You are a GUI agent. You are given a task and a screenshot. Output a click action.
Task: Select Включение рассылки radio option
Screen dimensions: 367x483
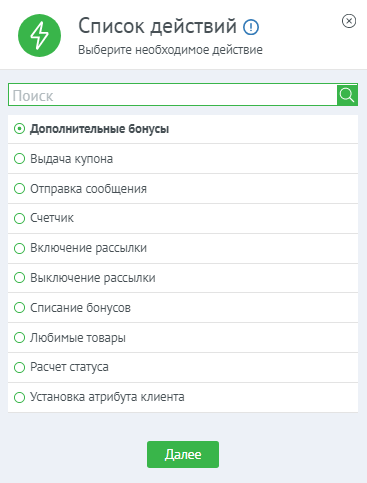(x=19, y=248)
